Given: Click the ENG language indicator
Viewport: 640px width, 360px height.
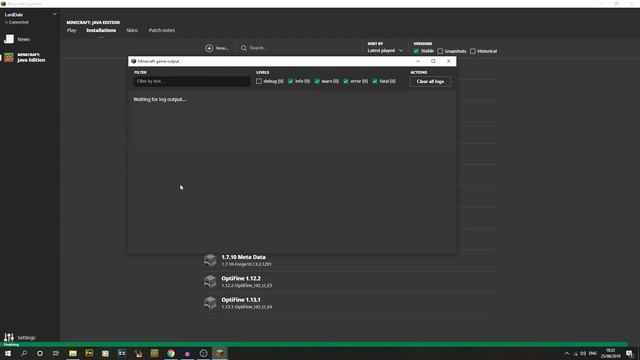Looking at the screenshot, I should (593, 353).
